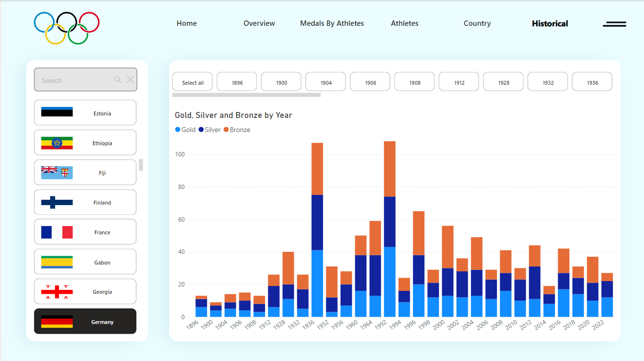Click the country list vertical scrollbar
The width and height of the screenshot is (644, 361).
[x=141, y=165]
